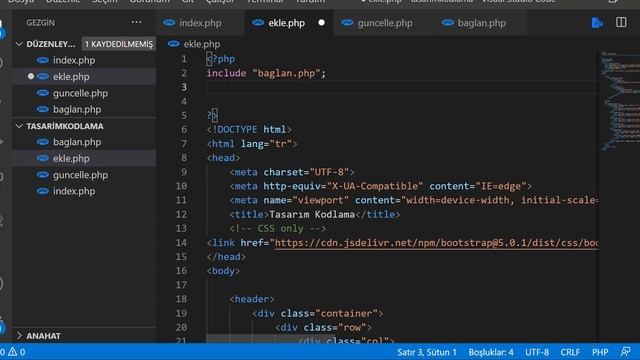Click Satır 3, Sütun 1 in status bar
The width and height of the screenshot is (640, 360).
click(427, 352)
